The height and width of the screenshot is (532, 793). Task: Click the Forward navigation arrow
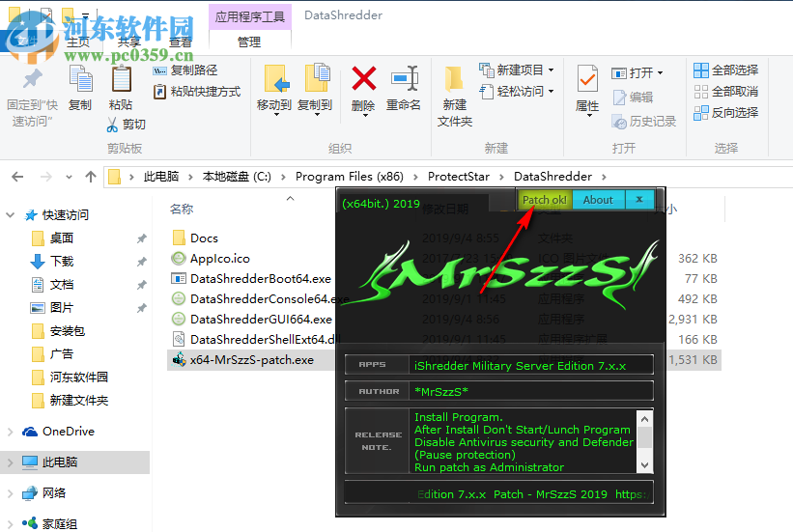tap(46, 177)
